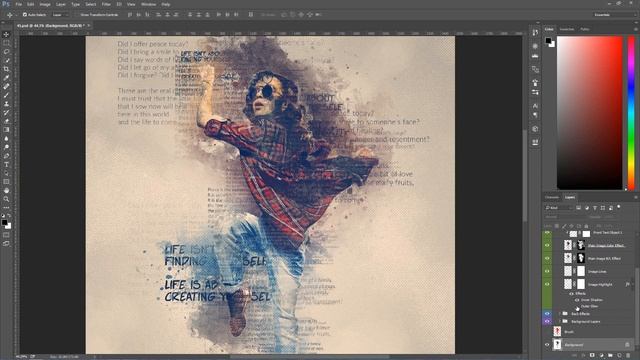Select the Gradient tool
The image size is (640, 360).
6,130
